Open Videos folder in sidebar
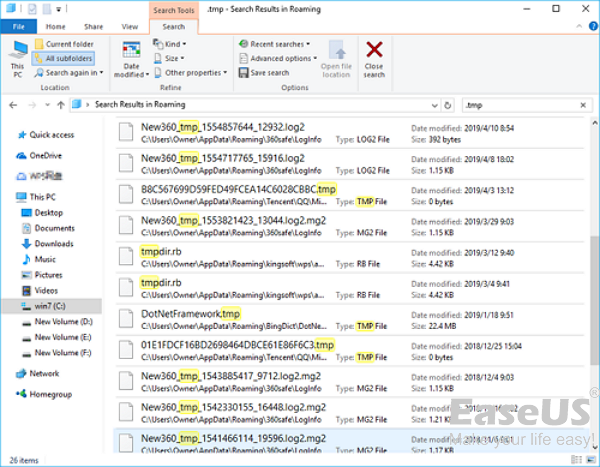 40,291
